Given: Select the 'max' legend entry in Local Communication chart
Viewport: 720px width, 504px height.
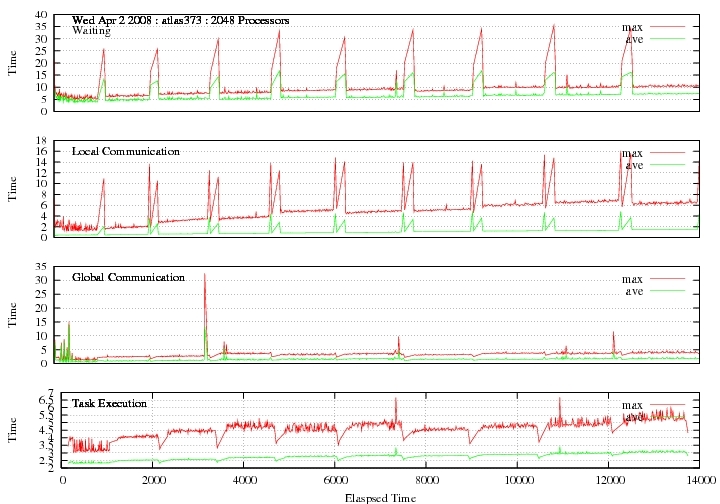Looking at the screenshot, I should coord(632,153).
